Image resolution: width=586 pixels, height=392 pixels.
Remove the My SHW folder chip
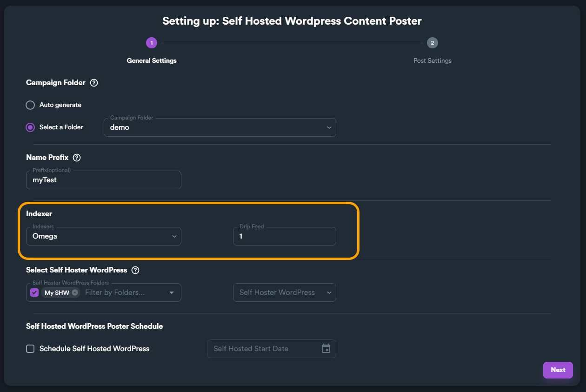pos(75,292)
